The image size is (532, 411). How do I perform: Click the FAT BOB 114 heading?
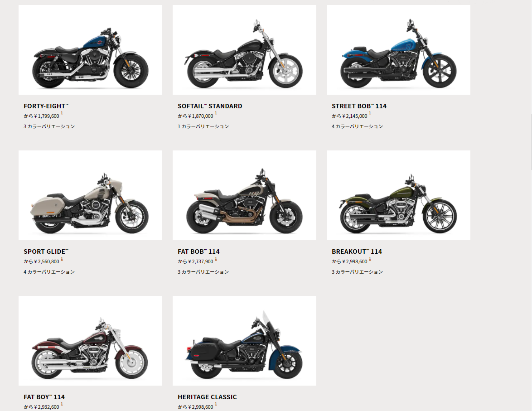click(198, 251)
